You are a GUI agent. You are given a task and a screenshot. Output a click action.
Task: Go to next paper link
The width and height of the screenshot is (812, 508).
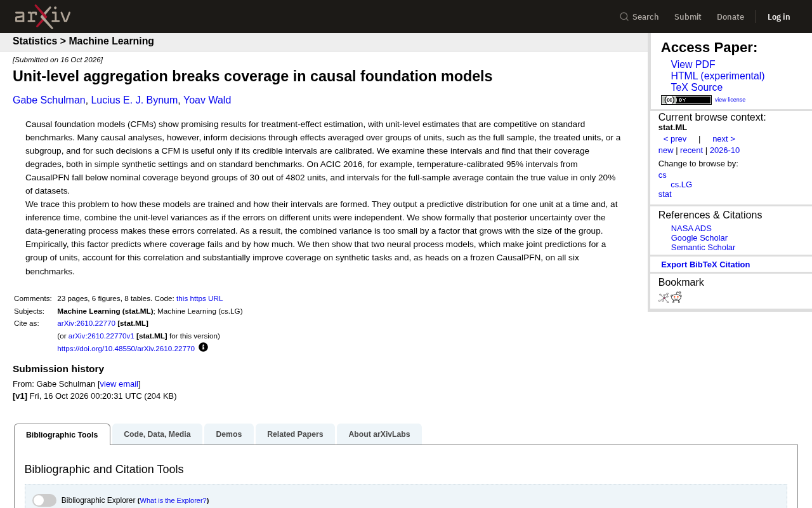(724, 139)
